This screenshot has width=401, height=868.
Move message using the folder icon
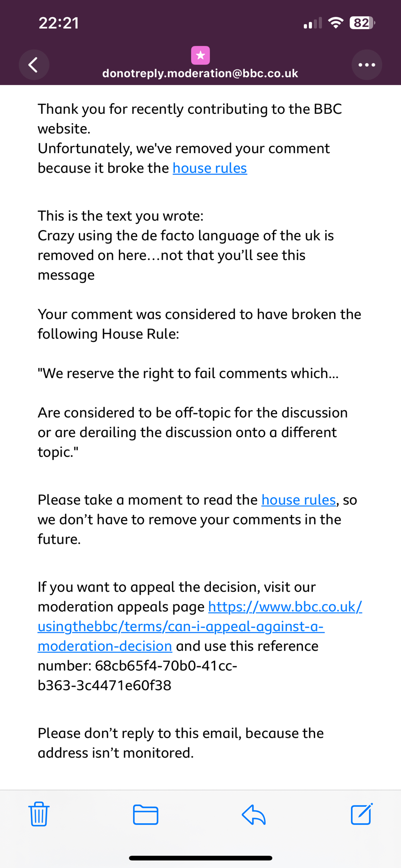coord(146,814)
